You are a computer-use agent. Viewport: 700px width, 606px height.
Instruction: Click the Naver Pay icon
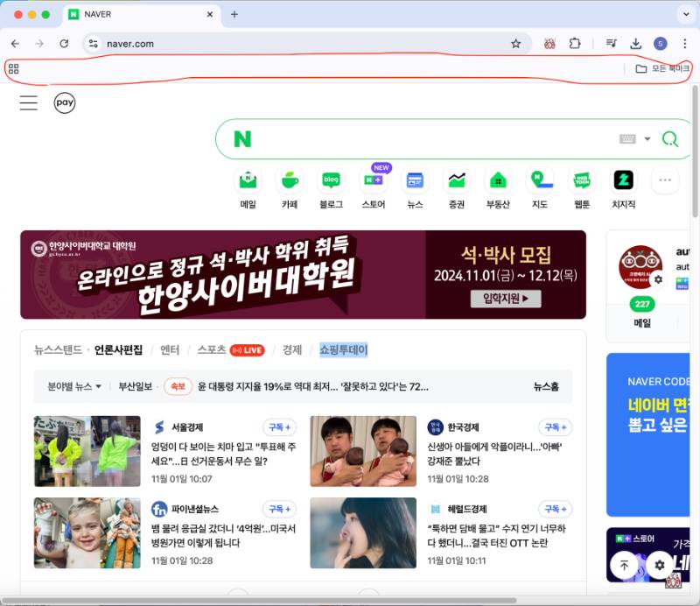point(64,102)
